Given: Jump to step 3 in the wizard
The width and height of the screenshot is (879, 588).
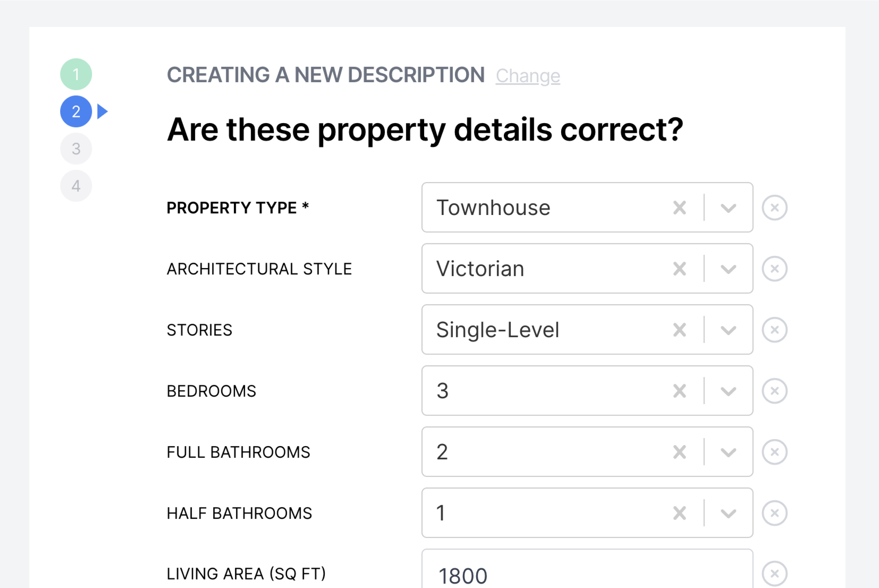Looking at the screenshot, I should pyautogui.click(x=76, y=149).
